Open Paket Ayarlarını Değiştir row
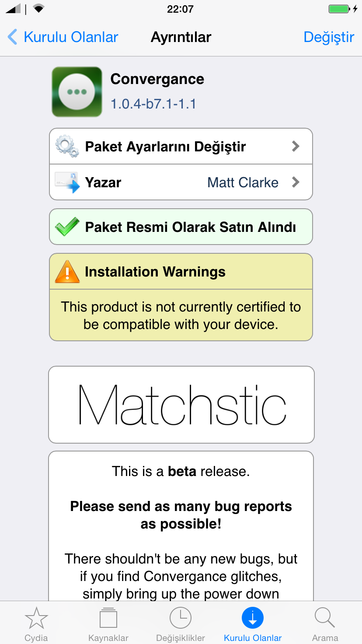 pos(181,146)
